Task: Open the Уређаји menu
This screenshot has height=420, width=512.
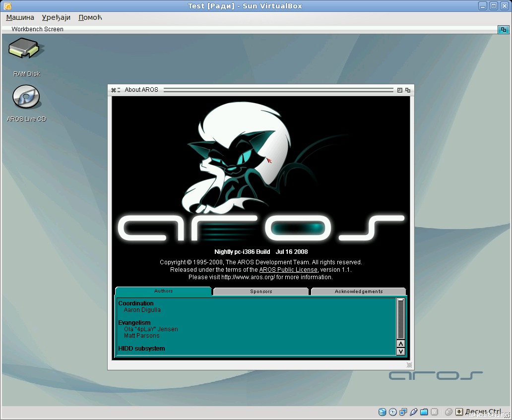Action: (56, 18)
